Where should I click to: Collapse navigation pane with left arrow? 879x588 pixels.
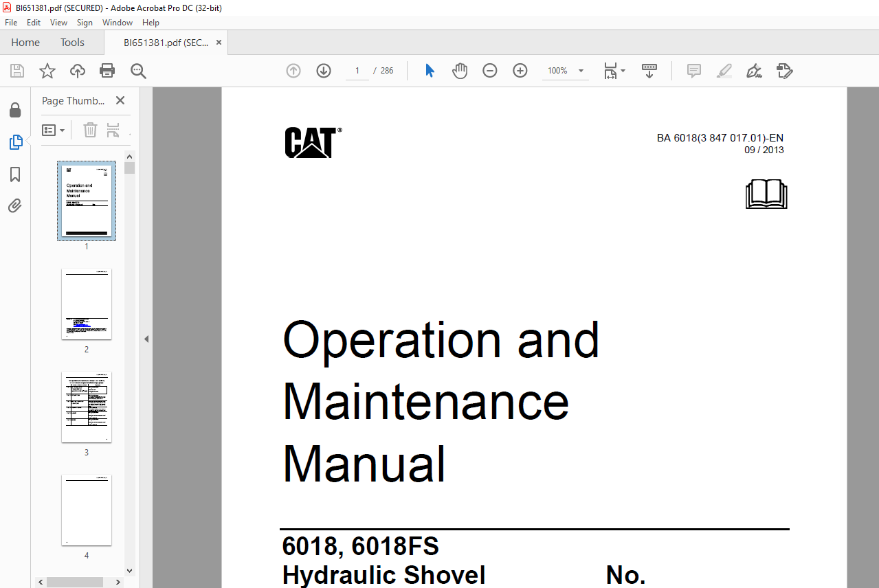tap(146, 339)
